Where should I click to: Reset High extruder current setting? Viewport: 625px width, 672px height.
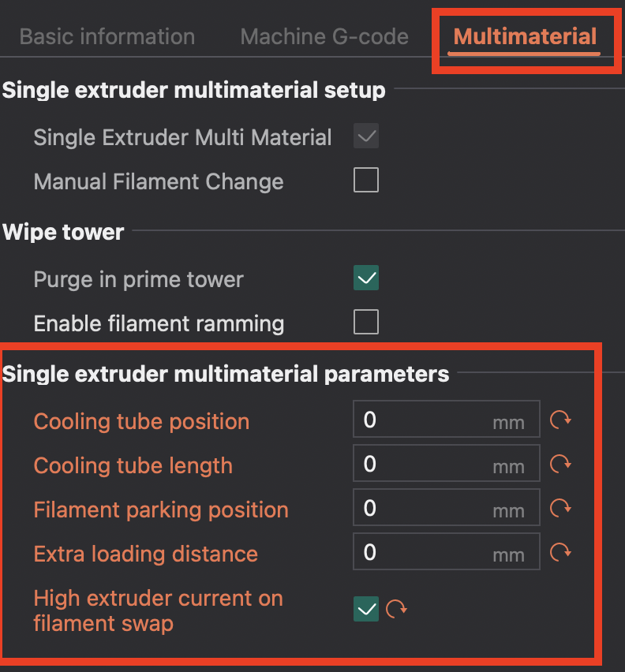(x=396, y=609)
